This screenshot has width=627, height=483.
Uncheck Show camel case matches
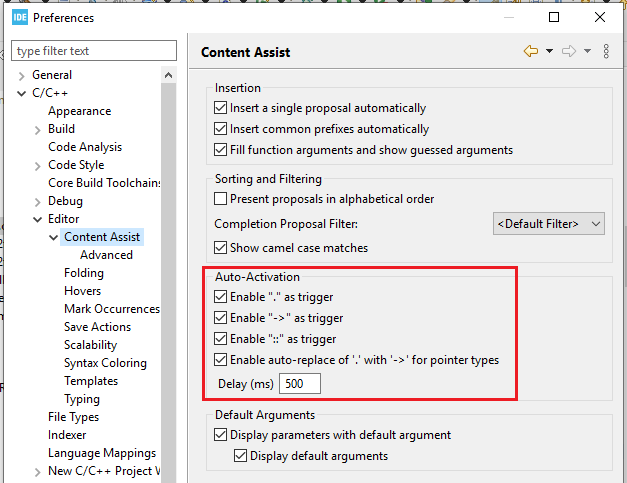coord(221,248)
